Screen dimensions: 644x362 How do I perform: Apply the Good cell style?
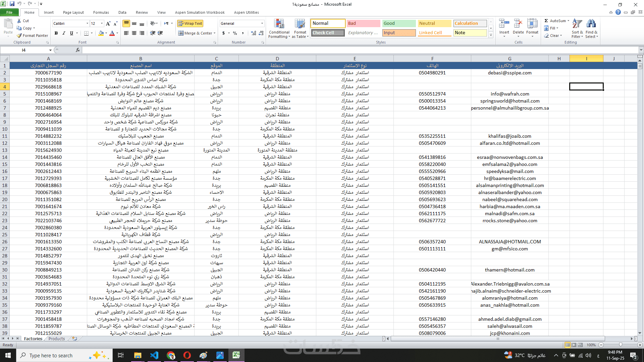[398, 23]
